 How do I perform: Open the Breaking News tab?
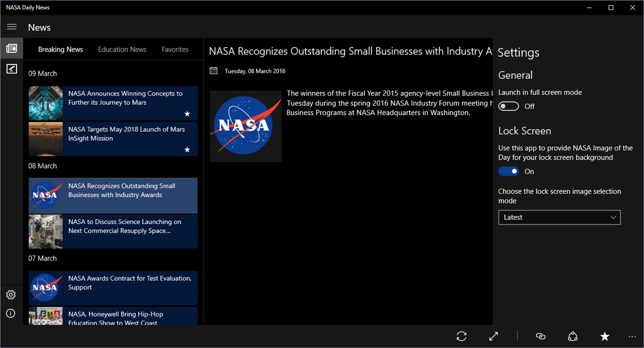(x=61, y=49)
